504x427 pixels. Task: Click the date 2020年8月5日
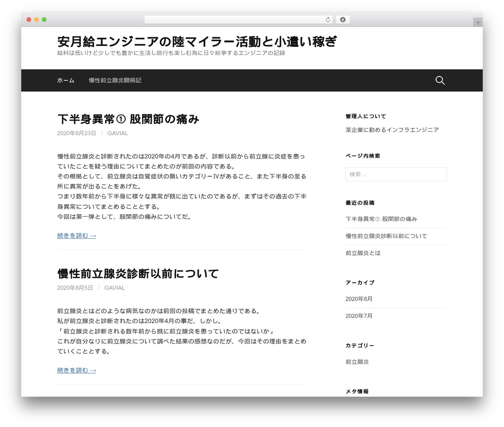coord(75,288)
